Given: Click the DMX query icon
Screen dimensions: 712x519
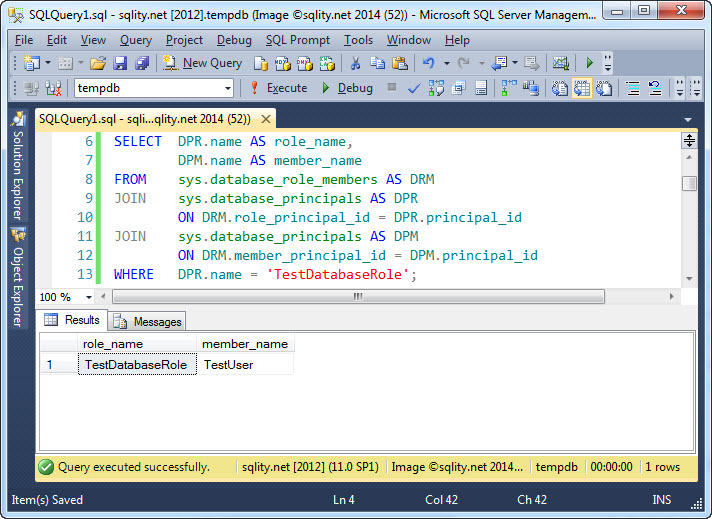Looking at the screenshot, I should (x=305, y=64).
